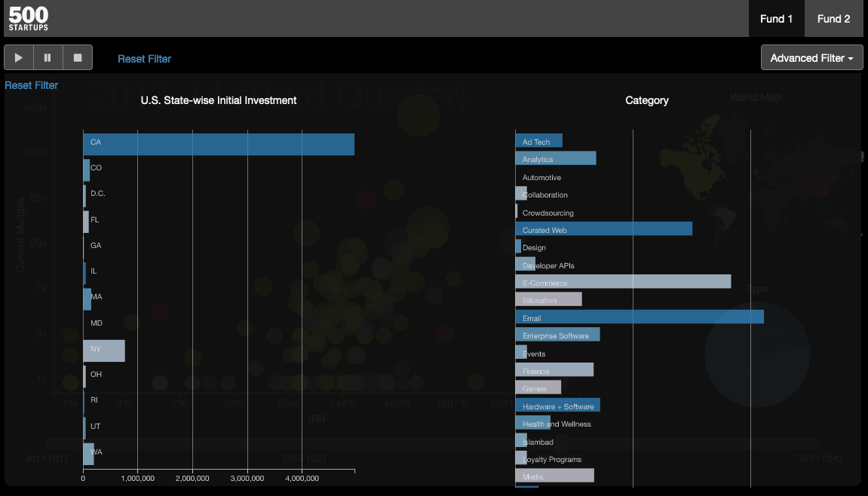
Task: Pick the Finance category bar
Action: tap(554, 370)
